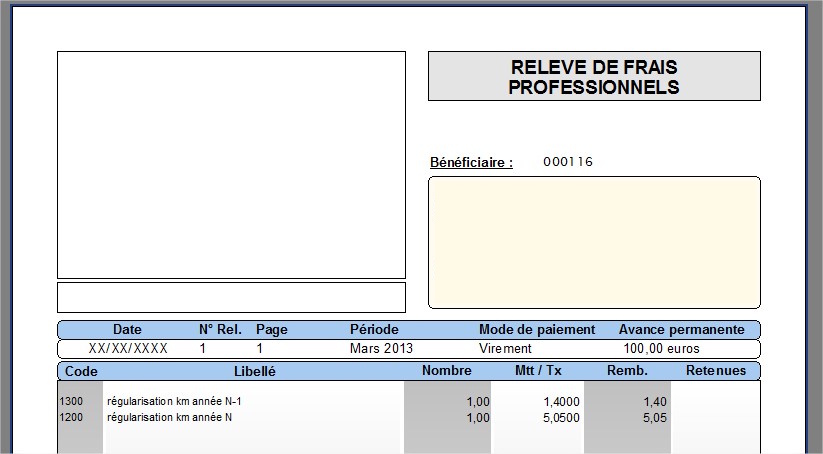Click the Mars 2013 period value
823x454 pixels.
click(381, 349)
